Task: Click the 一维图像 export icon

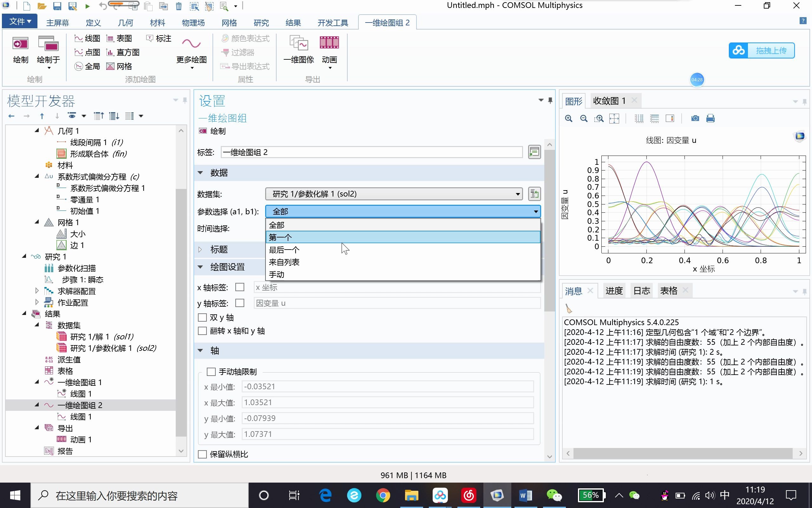Action: click(x=298, y=50)
